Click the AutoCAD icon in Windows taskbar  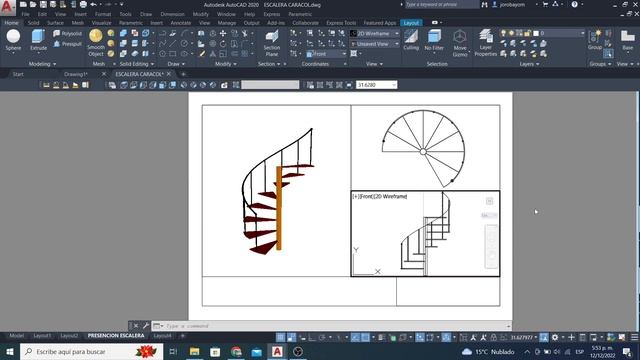pyautogui.click(x=277, y=351)
